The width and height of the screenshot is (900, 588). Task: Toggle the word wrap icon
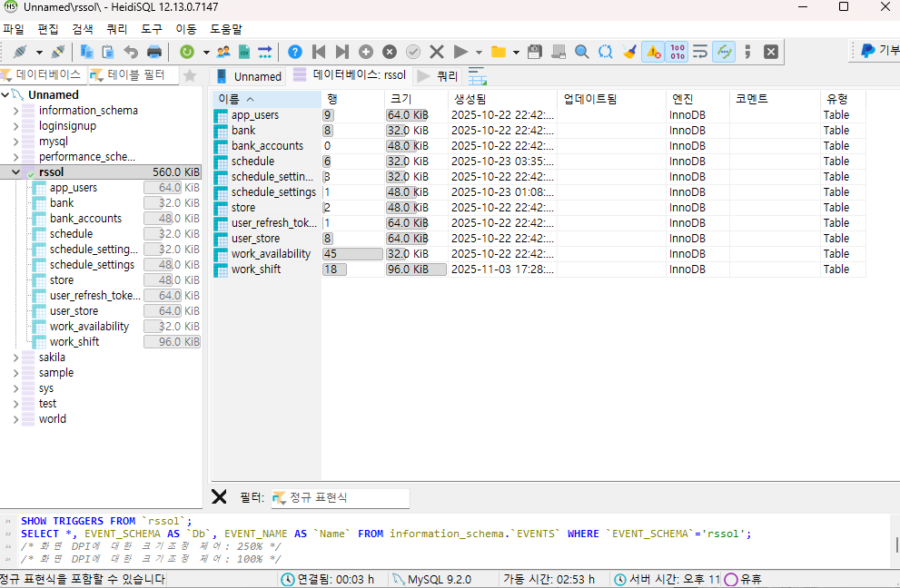click(x=700, y=52)
